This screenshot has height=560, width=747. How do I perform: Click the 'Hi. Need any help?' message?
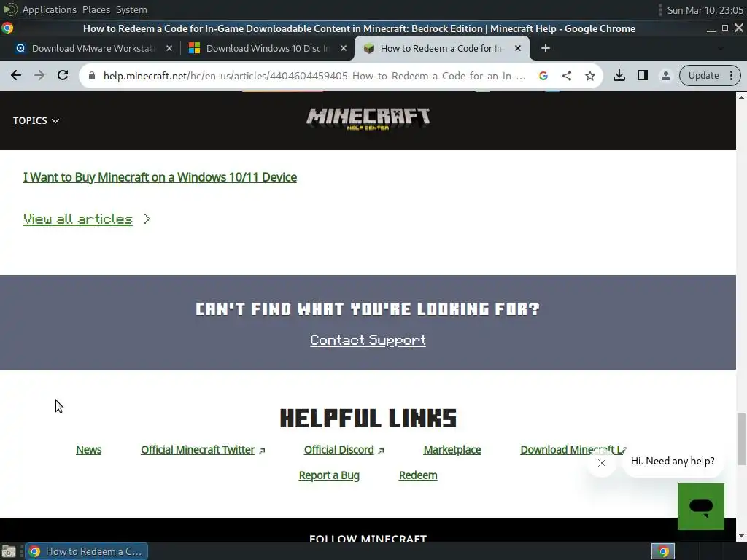click(x=673, y=461)
